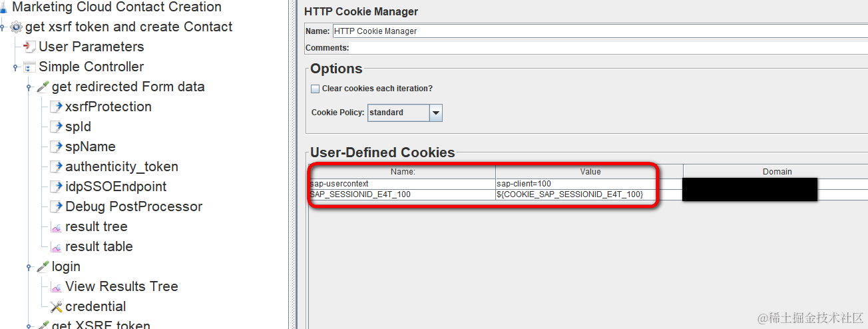Image resolution: width=868 pixels, height=329 pixels.
Task: Select the Marketing Cloud Contact Creation flask icon
Action: tap(4, 7)
